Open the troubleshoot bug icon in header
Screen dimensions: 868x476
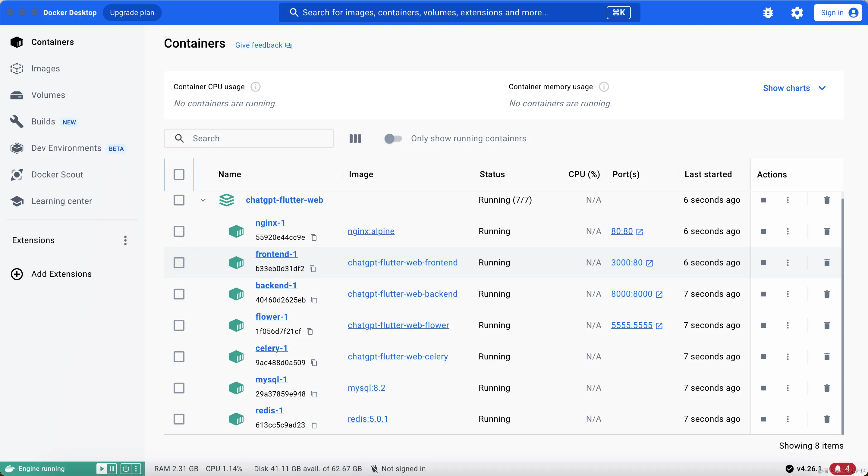(x=768, y=13)
